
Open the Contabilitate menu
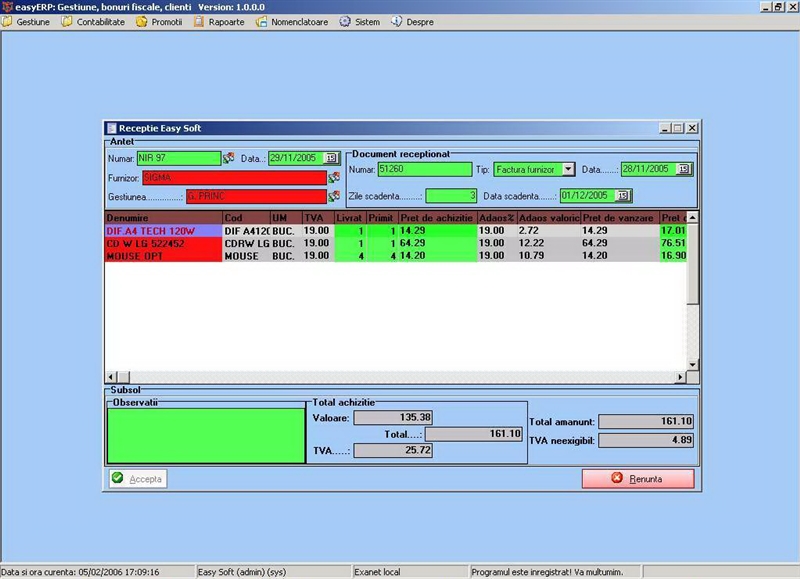coord(94,21)
